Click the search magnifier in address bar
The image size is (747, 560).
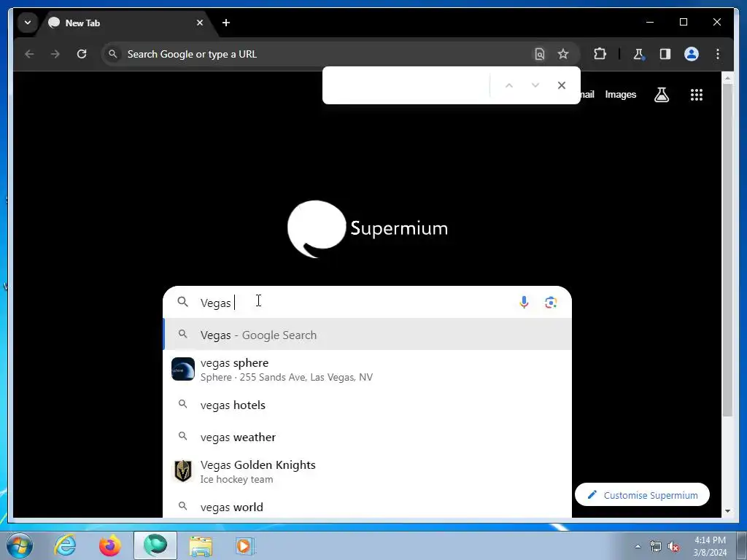point(112,54)
